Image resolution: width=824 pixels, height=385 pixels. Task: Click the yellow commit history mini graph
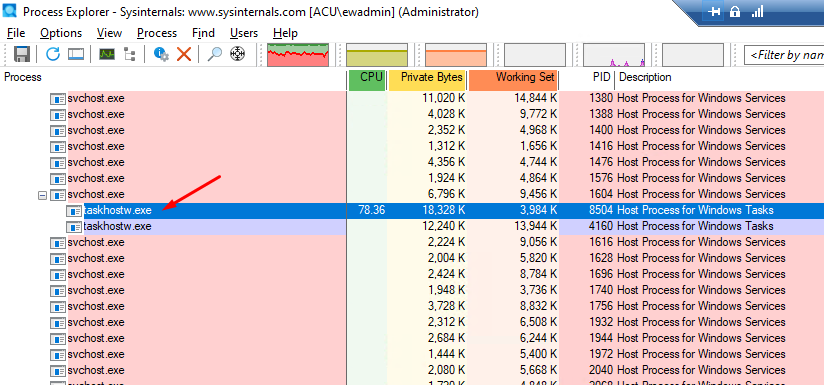(377, 55)
